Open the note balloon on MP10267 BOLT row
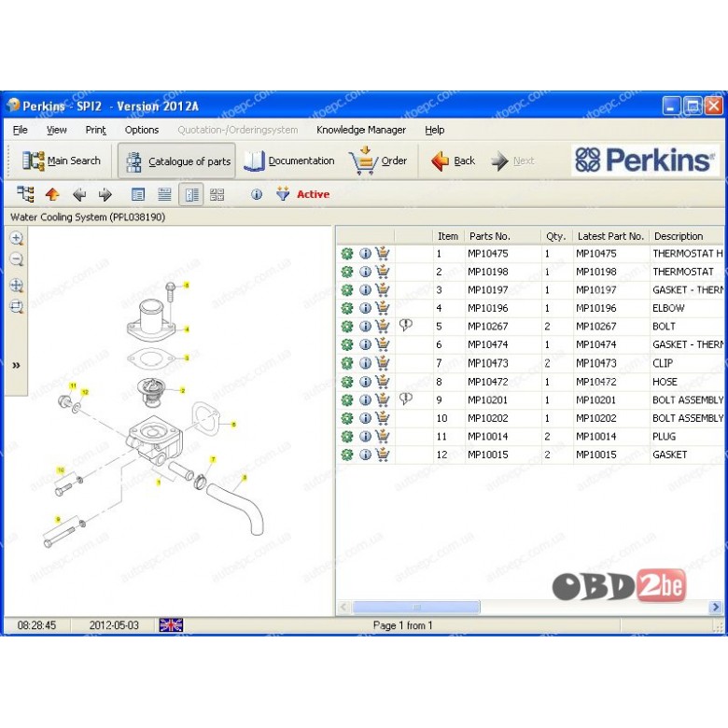 click(406, 325)
